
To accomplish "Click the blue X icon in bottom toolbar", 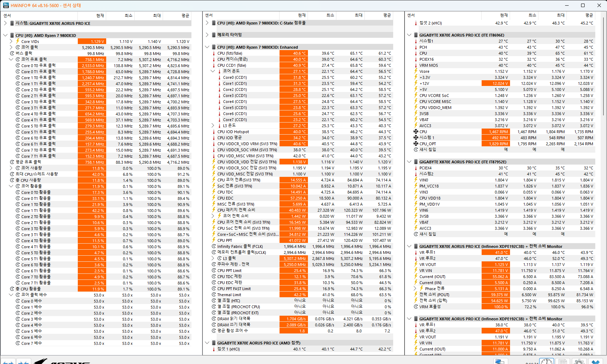I will tap(596, 362).
